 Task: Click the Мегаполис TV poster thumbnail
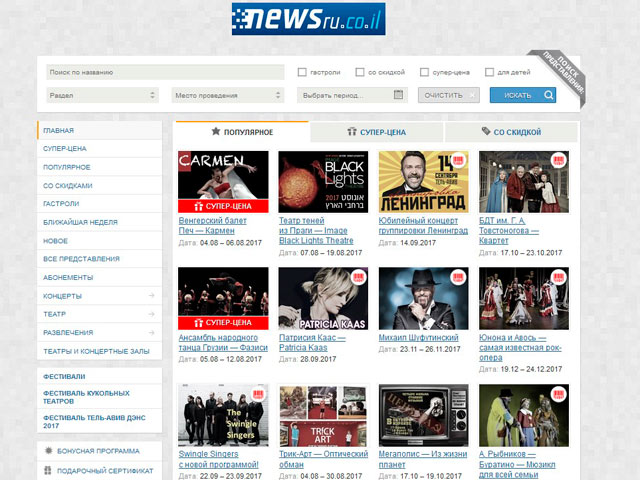[424, 415]
